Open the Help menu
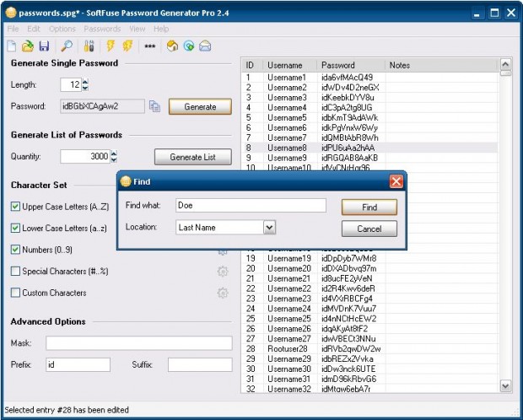The height and width of the screenshot is (420, 523). [161, 29]
